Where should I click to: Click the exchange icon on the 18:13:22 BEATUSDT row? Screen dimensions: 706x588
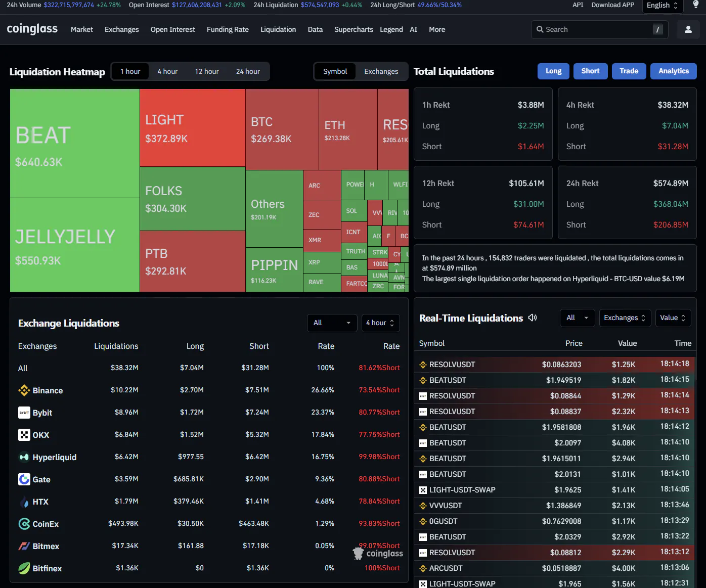pos(423,537)
